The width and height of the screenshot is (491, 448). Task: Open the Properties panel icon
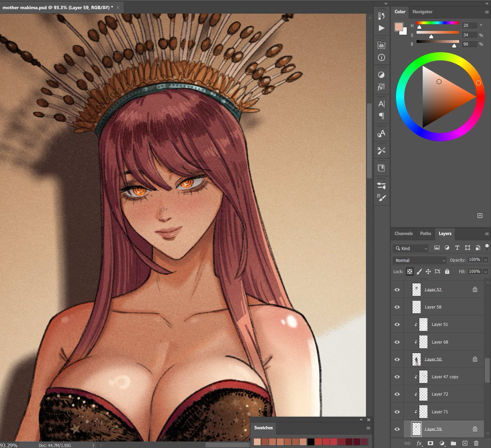[381, 45]
